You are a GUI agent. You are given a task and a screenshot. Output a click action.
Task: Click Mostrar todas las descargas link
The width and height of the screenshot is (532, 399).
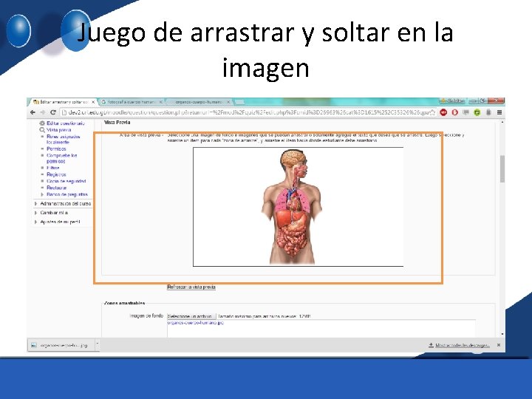pyautogui.click(x=462, y=345)
